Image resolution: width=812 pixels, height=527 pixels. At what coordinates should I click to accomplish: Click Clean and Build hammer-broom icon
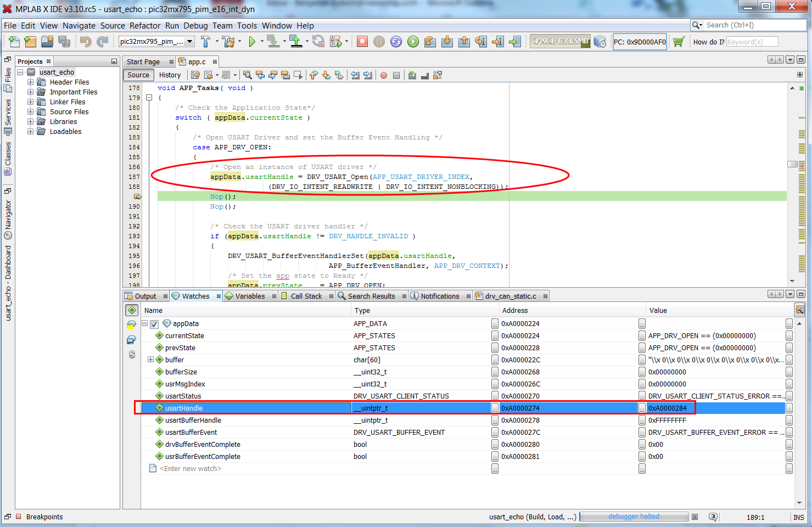point(229,42)
